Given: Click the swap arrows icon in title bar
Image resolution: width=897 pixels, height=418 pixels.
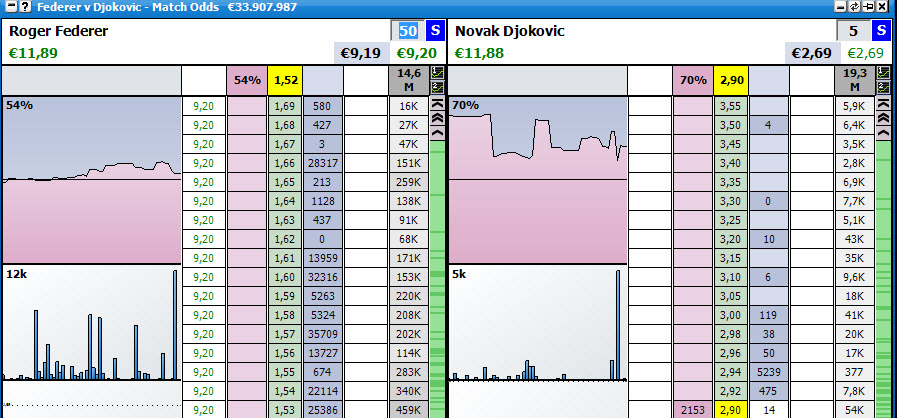Looking at the screenshot, I should [x=855, y=6].
